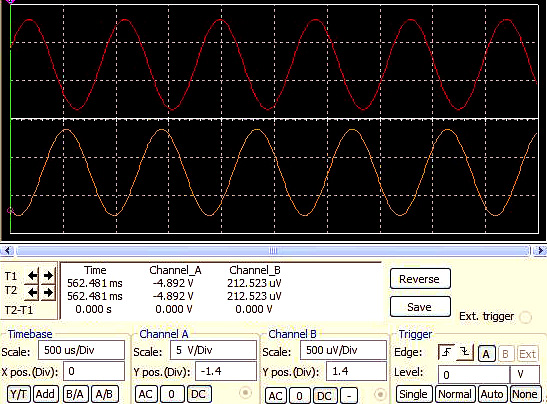The width and height of the screenshot is (547, 404).
Task: Move cursor T1 left with arrow
Action: [32, 276]
